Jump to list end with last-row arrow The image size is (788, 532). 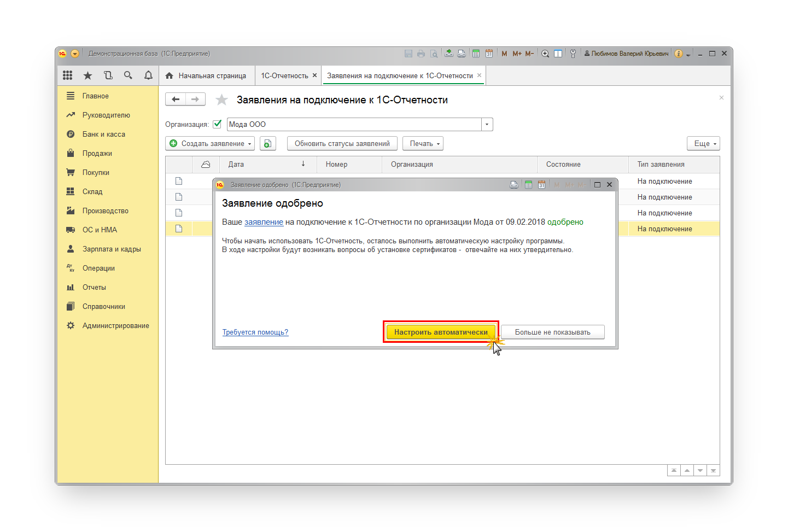[x=713, y=470]
